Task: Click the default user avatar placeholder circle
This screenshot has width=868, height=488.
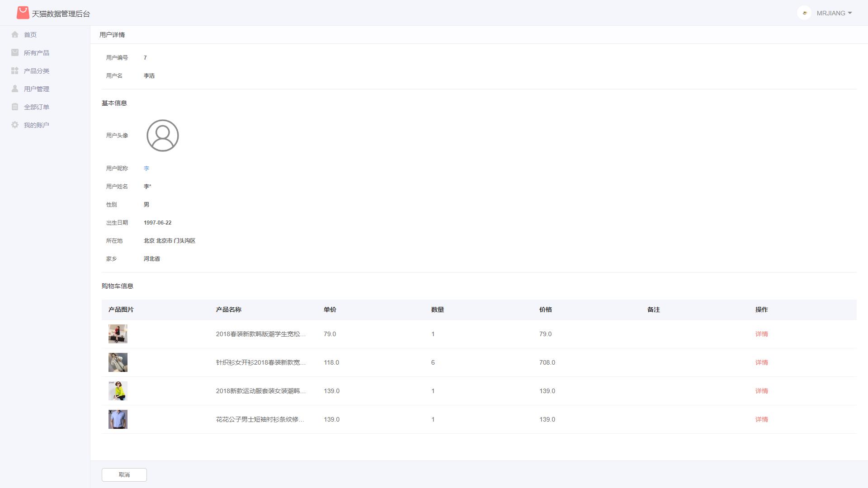Action: click(x=162, y=136)
